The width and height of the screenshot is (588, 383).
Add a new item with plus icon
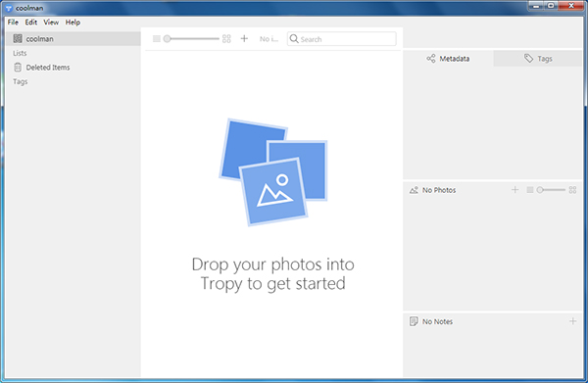(x=244, y=38)
